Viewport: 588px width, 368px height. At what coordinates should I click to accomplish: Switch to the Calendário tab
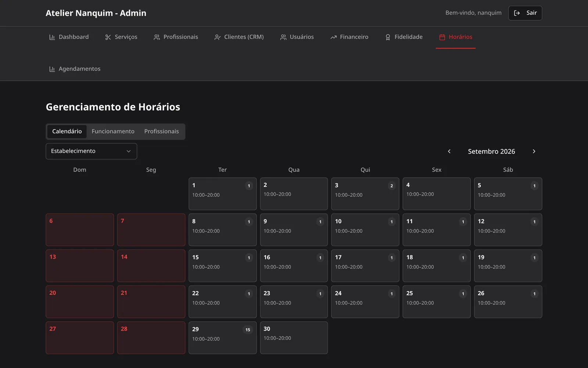pos(67,131)
